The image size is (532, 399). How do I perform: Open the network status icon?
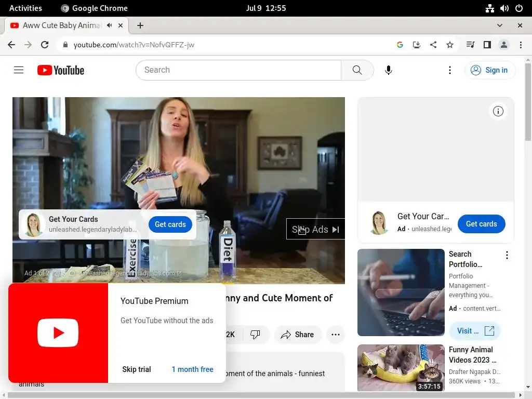click(489, 8)
